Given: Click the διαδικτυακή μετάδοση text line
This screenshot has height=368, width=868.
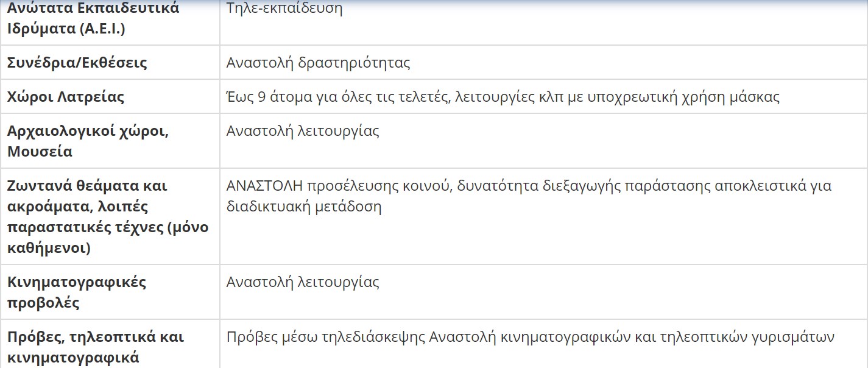Looking at the screenshot, I should pyautogui.click(x=304, y=207).
